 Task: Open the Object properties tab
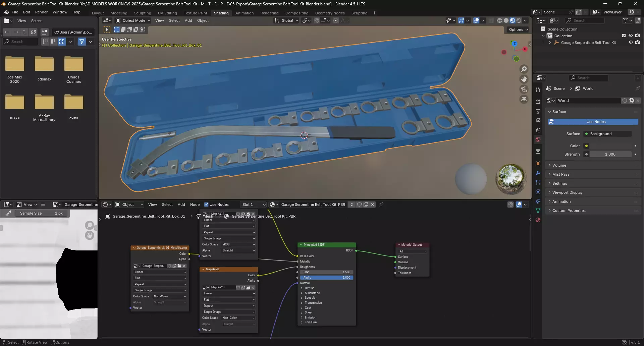pyautogui.click(x=538, y=164)
